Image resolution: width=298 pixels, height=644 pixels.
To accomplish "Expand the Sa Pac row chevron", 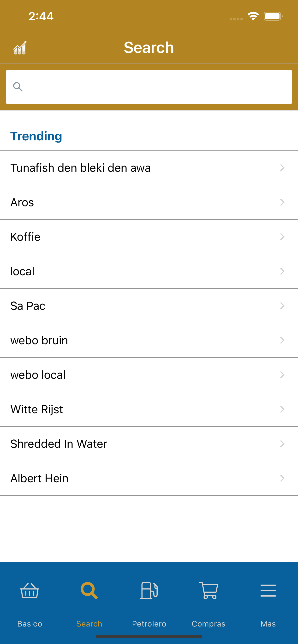I will pyautogui.click(x=282, y=306).
